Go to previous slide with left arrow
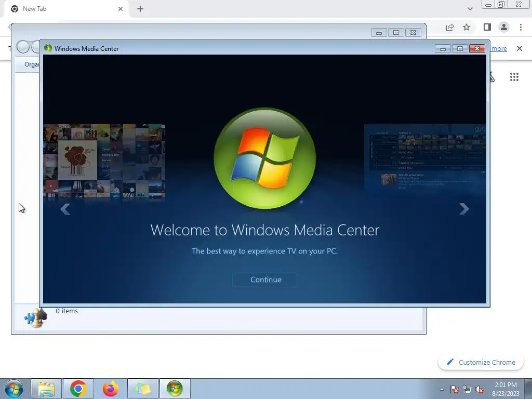The image size is (532, 399). tap(65, 209)
